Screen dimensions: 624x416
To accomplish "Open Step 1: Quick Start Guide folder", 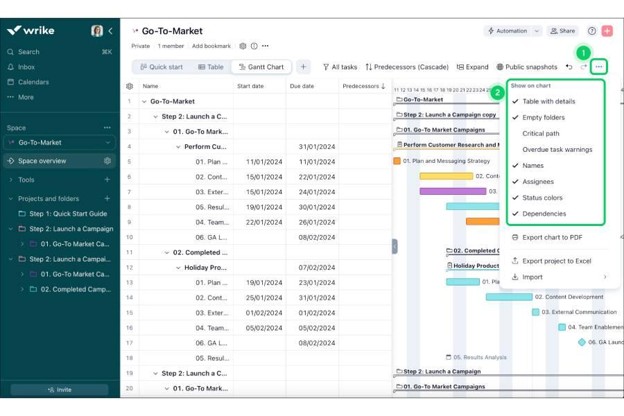I will tap(63, 214).
